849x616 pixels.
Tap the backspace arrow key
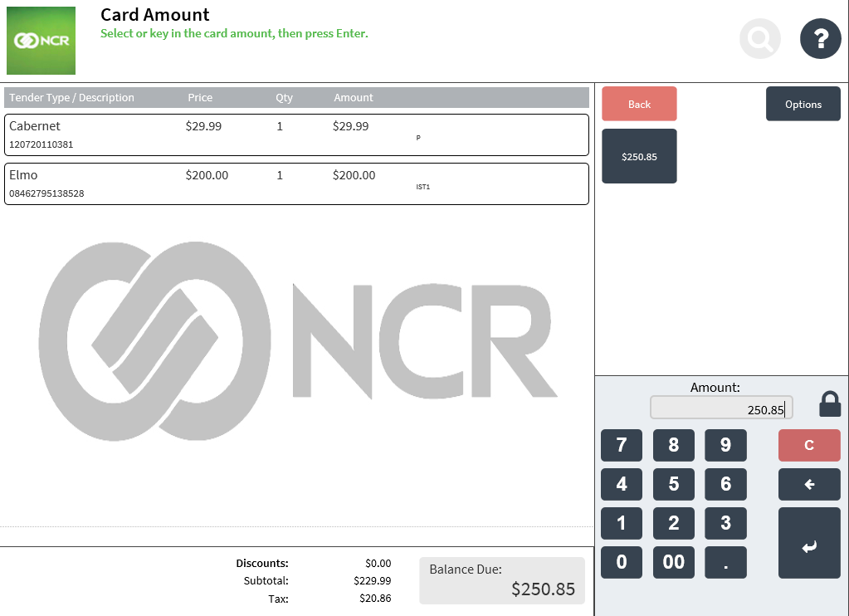[x=809, y=484]
